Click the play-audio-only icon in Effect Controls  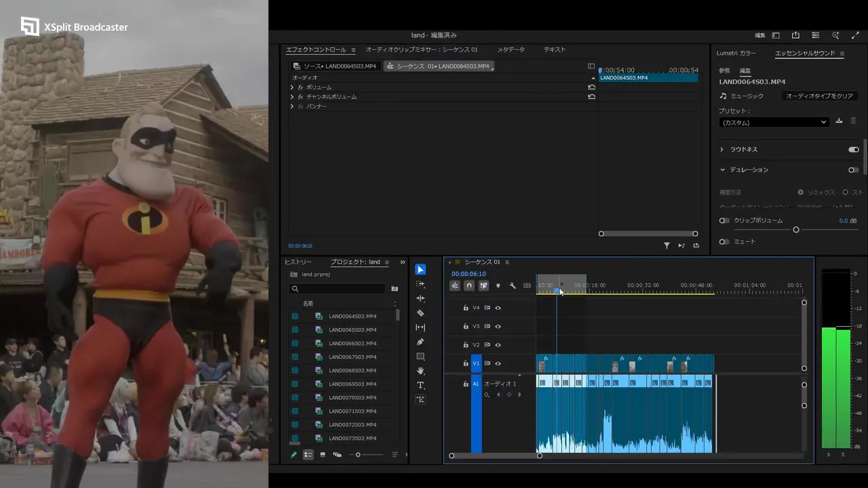[x=682, y=245]
